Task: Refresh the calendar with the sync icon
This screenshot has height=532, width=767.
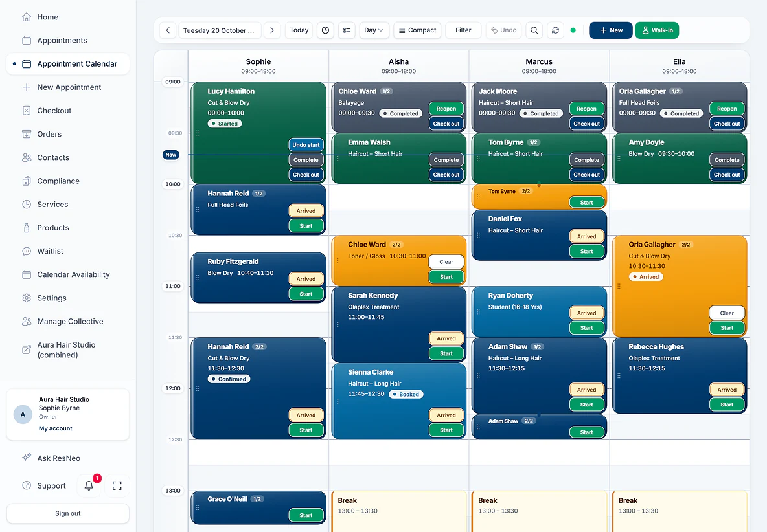Action: tap(555, 30)
